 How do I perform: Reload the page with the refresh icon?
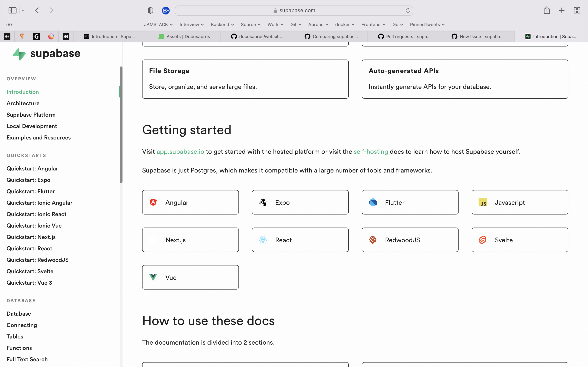pos(408,10)
